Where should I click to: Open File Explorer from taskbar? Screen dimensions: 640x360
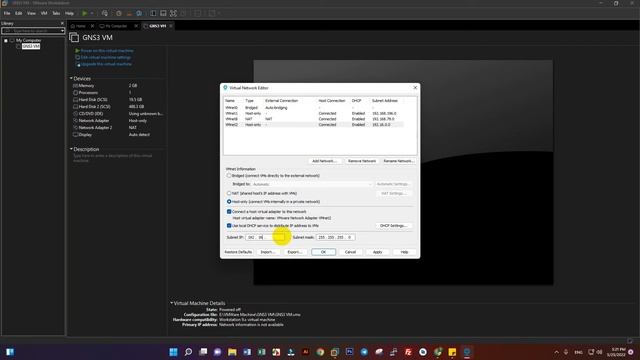(232, 352)
